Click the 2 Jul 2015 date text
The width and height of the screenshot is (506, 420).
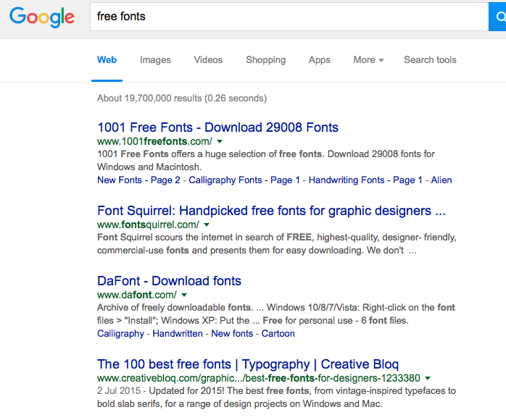click(119, 390)
